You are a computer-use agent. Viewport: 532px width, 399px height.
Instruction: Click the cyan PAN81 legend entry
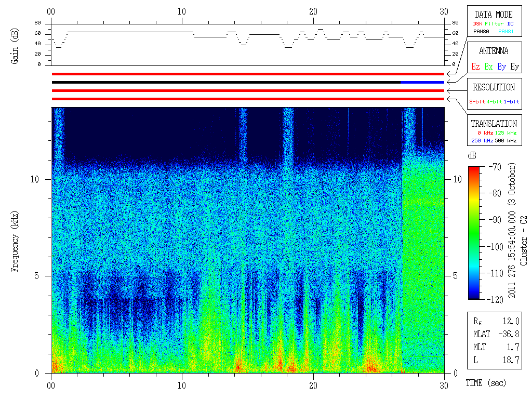point(506,32)
